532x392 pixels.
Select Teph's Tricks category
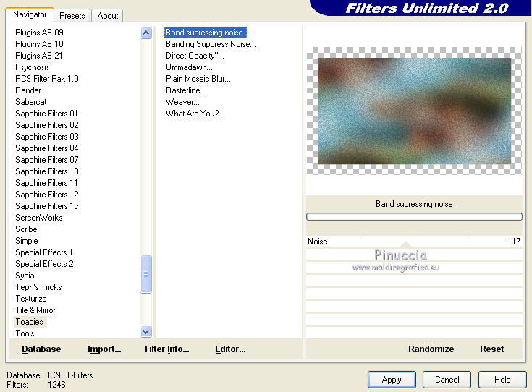coord(38,287)
